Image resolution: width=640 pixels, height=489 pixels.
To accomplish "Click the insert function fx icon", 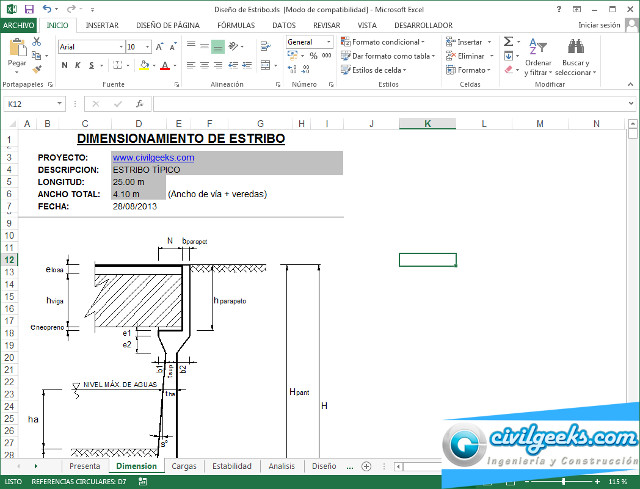I will point(139,103).
